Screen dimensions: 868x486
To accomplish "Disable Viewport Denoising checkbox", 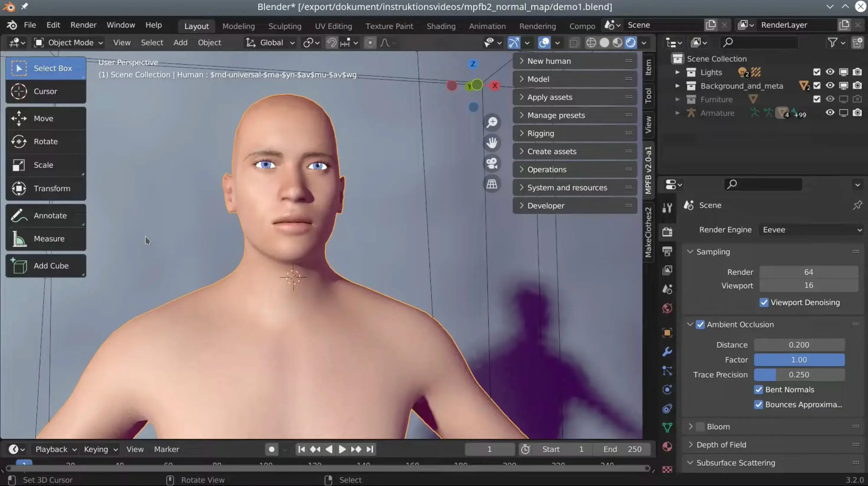I will point(764,302).
